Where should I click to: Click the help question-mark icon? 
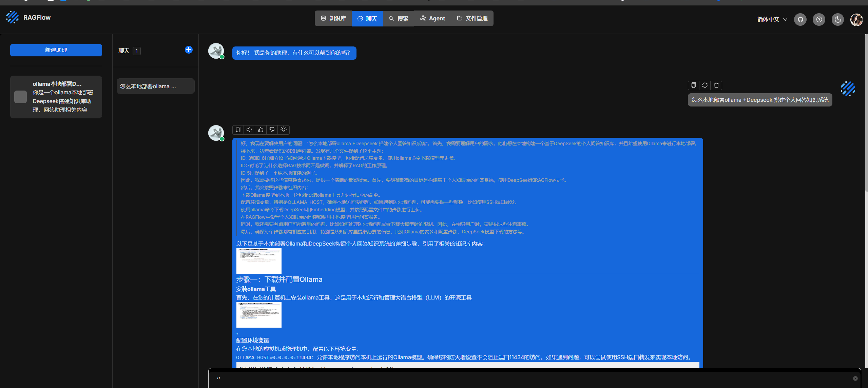pos(819,19)
